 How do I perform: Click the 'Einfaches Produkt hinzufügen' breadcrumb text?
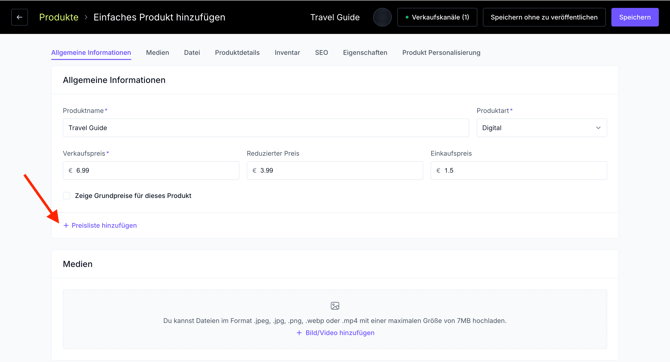pyautogui.click(x=159, y=18)
